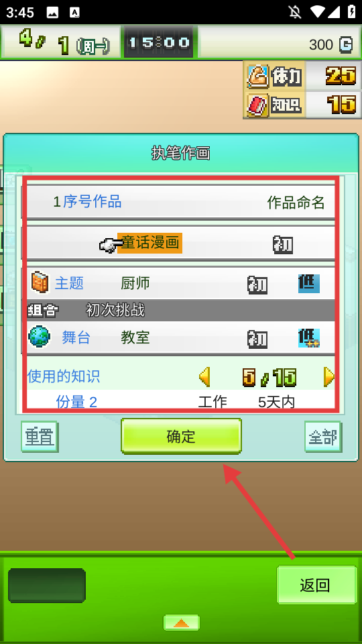Select the 童话漫画 genre option
The height and width of the screenshot is (644, 362).
tap(149, 243)
